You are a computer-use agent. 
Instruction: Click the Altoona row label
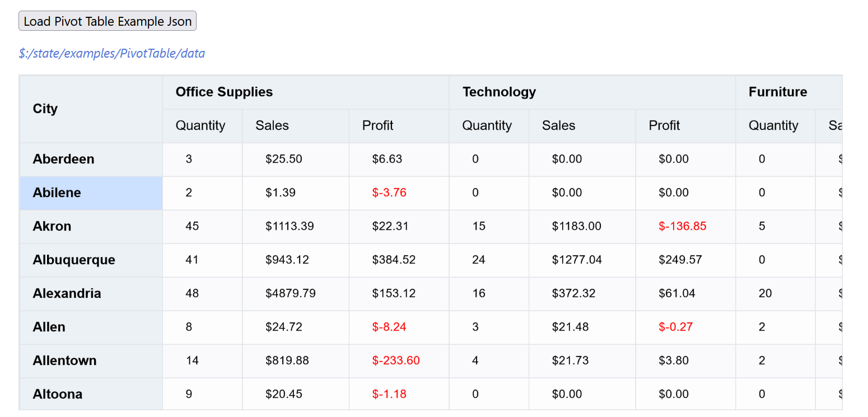pos(58,394)
